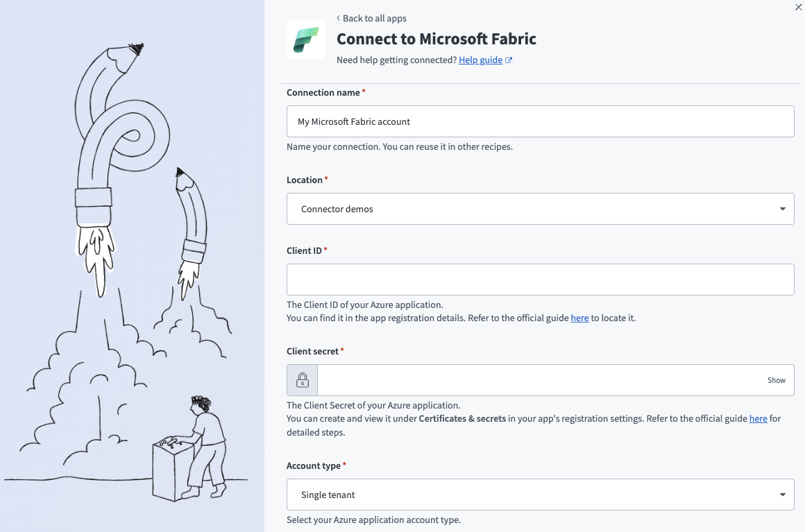Screen dimensions: 805x532
Task: Open the Help guide link
Action: coord(481,60)
